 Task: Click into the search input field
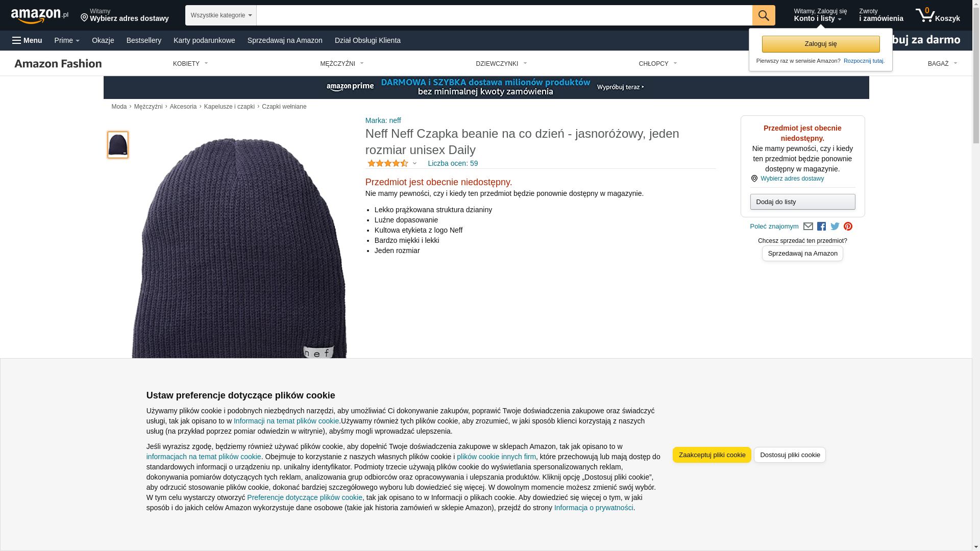point(504,15)
